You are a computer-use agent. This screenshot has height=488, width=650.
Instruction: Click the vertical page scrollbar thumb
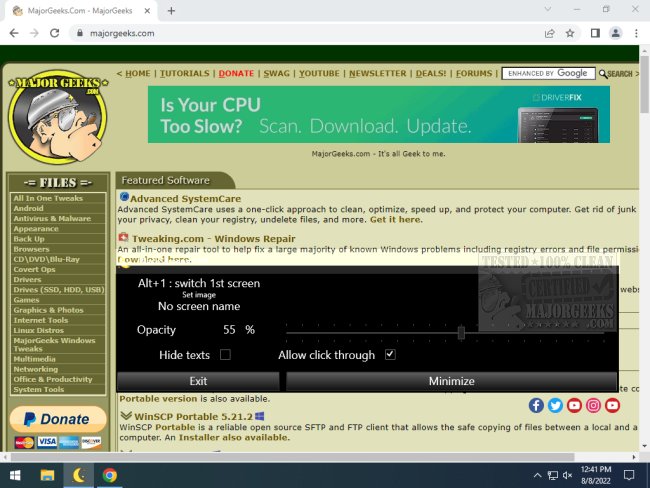pyautogui.click(x=644, y=84)
